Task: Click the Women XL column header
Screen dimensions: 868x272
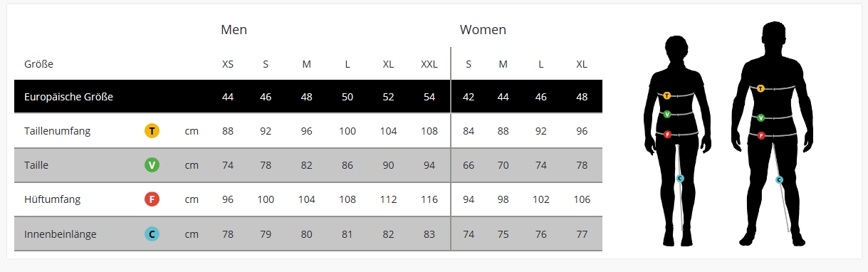Action: point(582,64)
